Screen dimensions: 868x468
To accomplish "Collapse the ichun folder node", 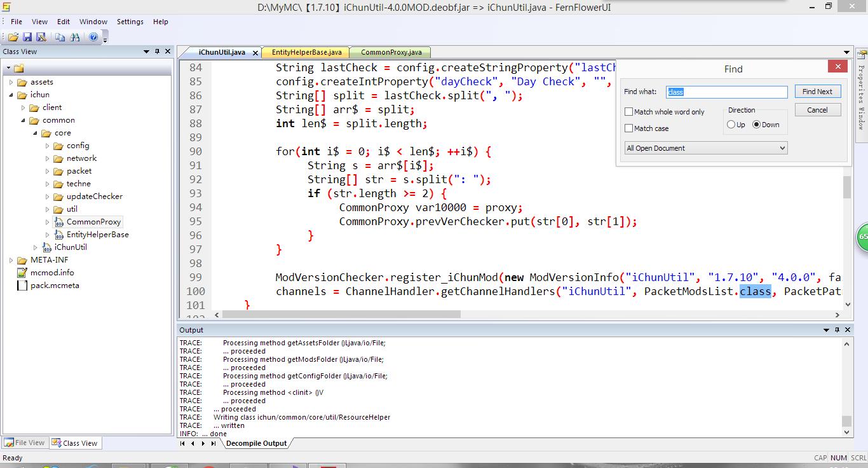I will coord(11,95).
